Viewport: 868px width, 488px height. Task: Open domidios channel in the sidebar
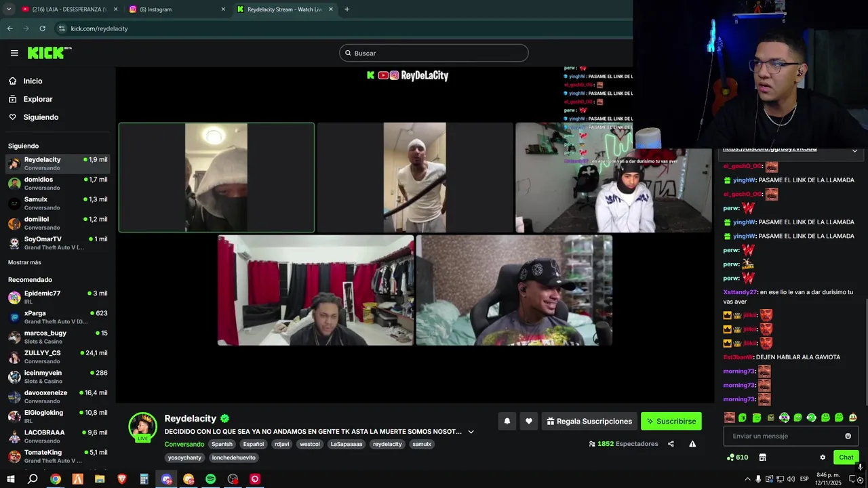[x=58, y=183]
